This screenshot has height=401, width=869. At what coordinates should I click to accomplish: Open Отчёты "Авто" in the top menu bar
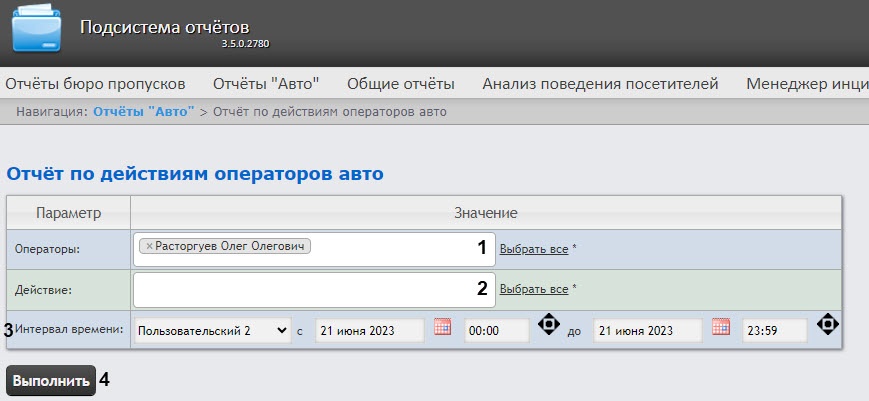(266, 83)
